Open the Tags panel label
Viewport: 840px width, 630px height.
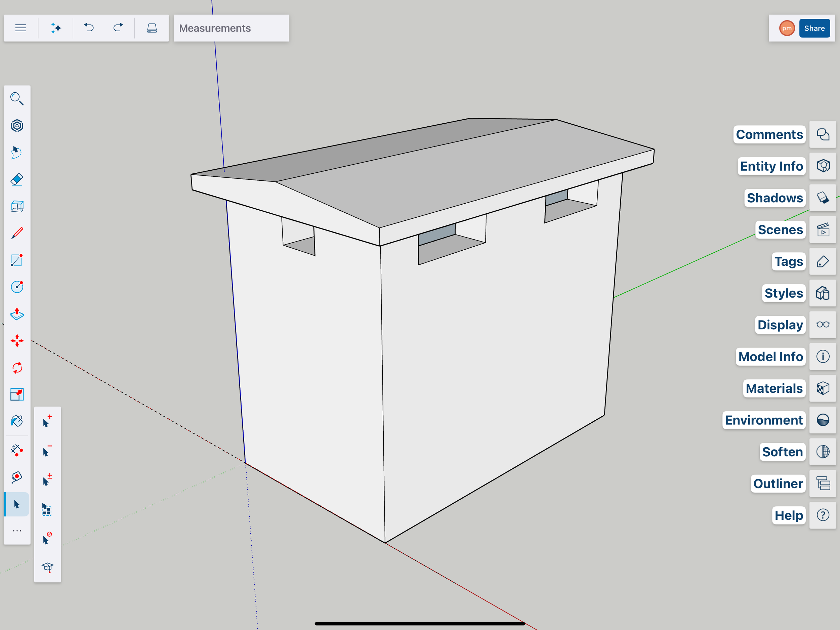tap(789, 261)
